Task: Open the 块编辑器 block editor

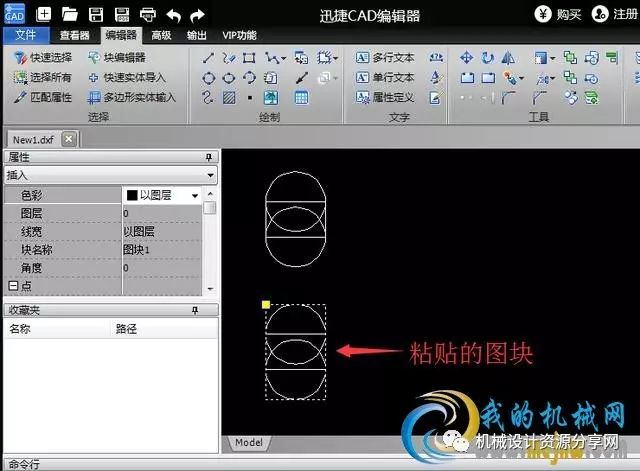Action: tap(117, 58)
